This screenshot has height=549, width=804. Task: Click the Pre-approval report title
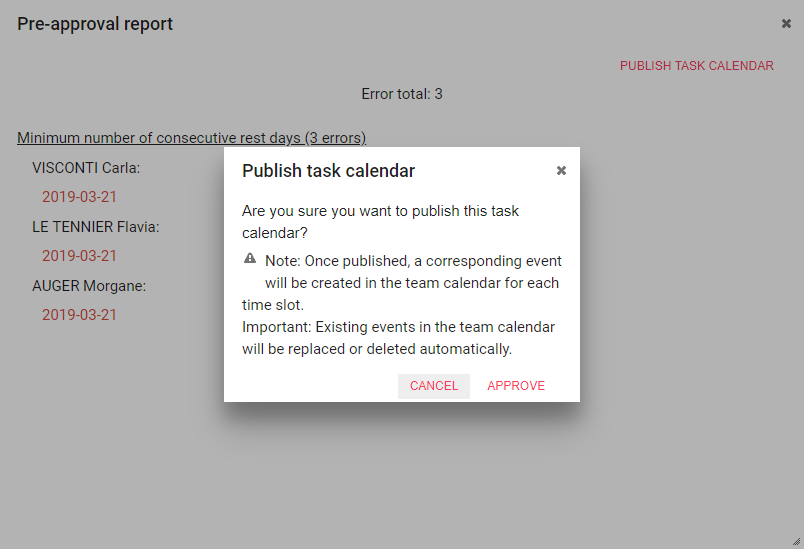tap(95, 24)
